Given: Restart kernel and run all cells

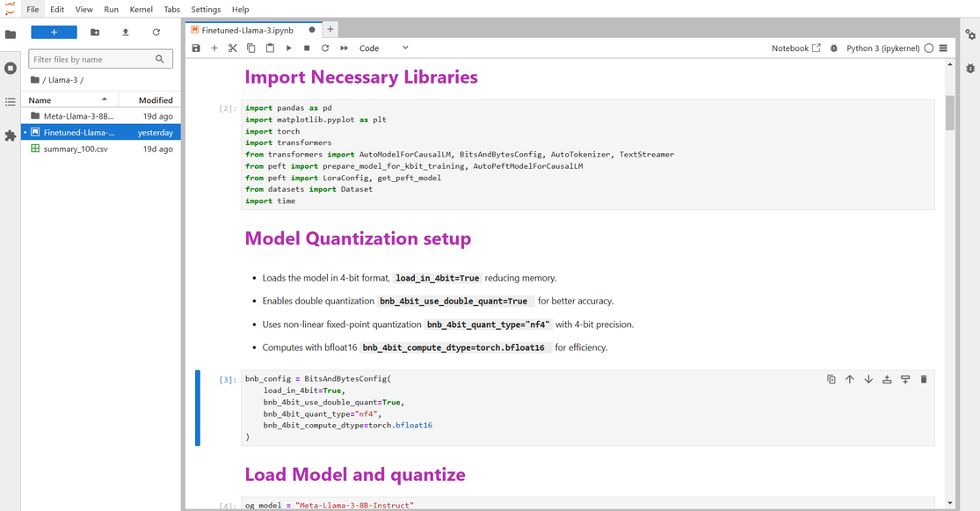Looking at the screenshot, I should 344,48.
